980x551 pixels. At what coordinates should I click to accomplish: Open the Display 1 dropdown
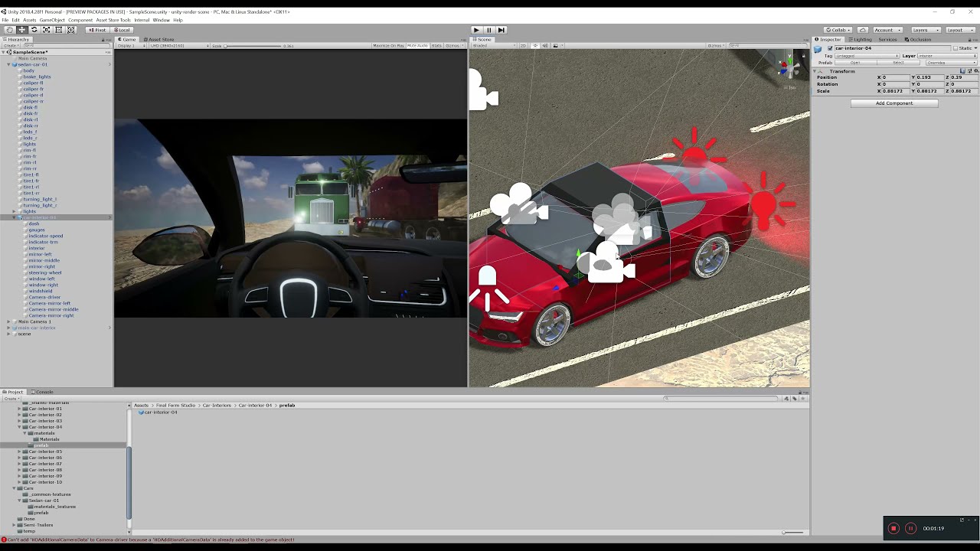pyautogui.click(x=129, y=45)
